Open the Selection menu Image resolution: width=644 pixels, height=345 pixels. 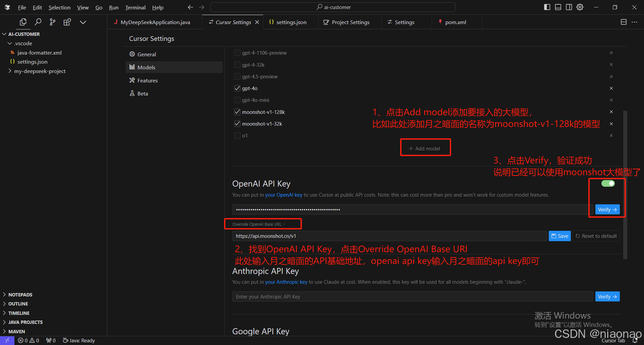click(x=59, y=8)
